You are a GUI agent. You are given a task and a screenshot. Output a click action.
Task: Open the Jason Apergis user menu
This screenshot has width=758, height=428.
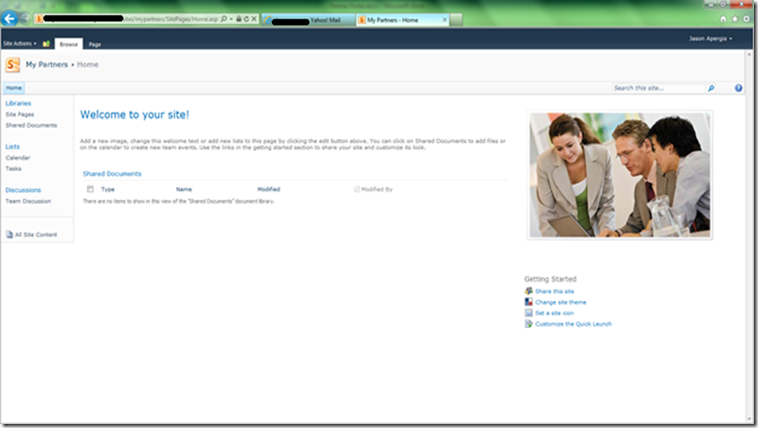pos(710,38)
